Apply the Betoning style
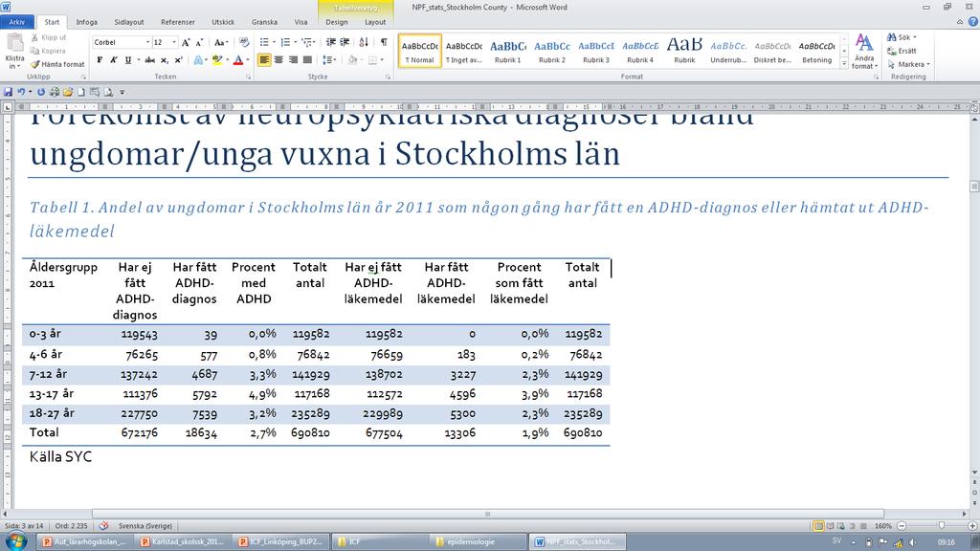 pyautogui.click(x=817, y=51)
